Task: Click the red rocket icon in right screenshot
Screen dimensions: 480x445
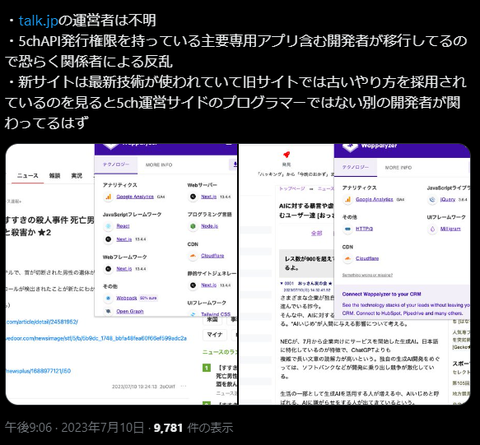Action: tap(286, 154)
